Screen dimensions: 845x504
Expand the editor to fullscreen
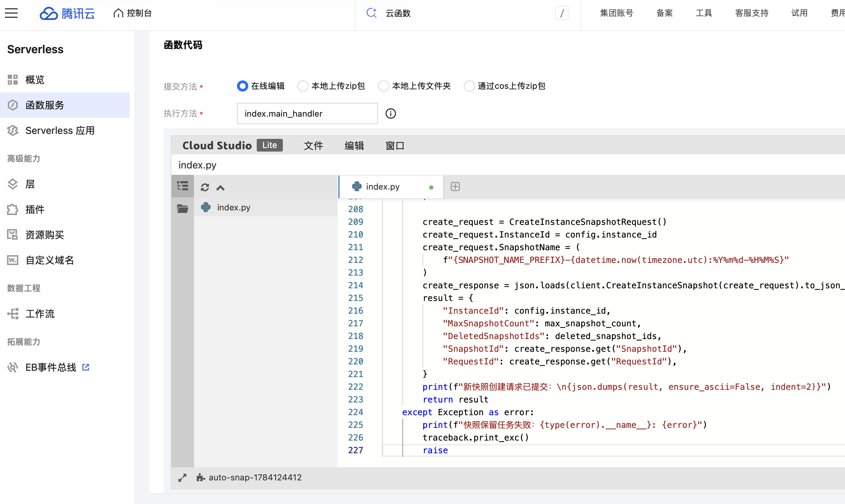[182, 478]
